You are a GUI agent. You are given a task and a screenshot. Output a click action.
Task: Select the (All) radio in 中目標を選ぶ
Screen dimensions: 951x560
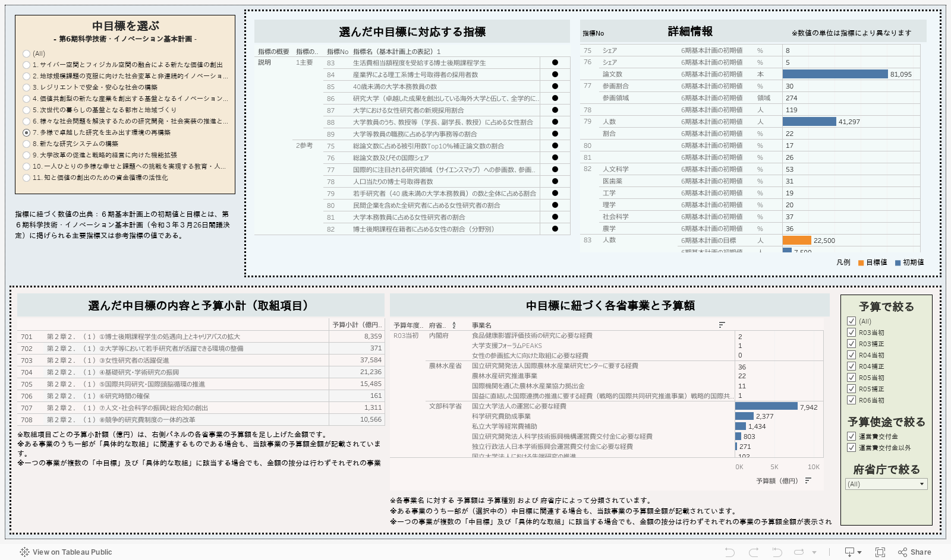[x=26, y=53]
